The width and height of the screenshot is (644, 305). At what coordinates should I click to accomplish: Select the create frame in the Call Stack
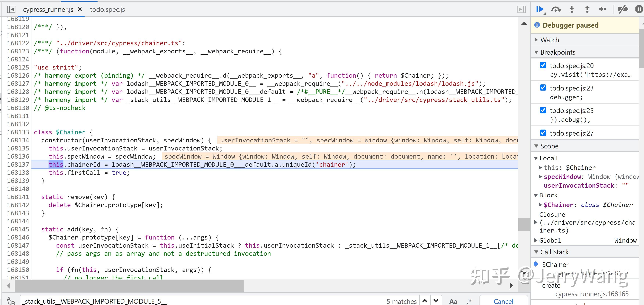tap(551, 286)
